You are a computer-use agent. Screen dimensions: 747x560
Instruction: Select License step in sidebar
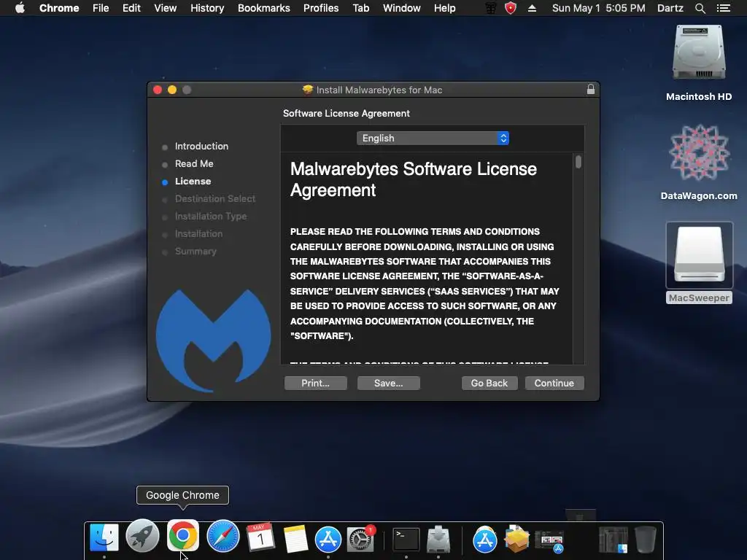point(193,182)
